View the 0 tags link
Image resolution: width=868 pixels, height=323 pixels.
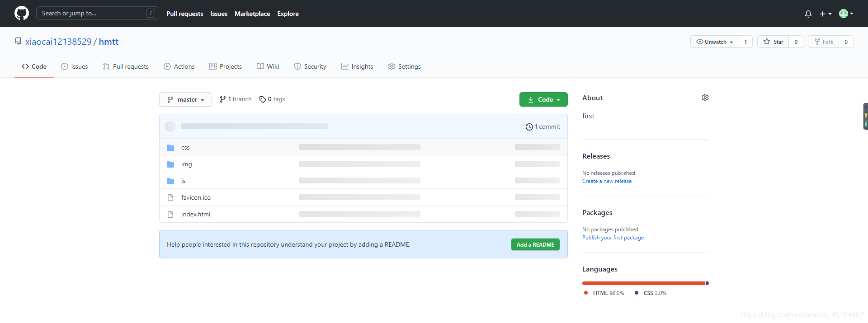click(272, 99)
